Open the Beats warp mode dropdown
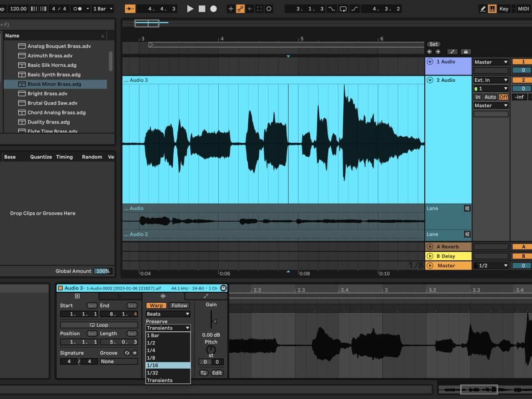The height and width of the screenshot is (399, 532). click(167, 314)
